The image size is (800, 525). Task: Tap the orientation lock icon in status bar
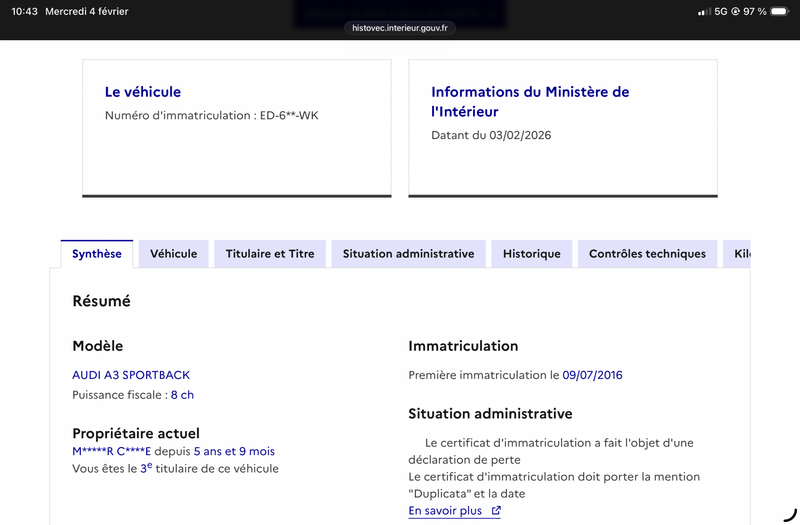click(736, 12)
